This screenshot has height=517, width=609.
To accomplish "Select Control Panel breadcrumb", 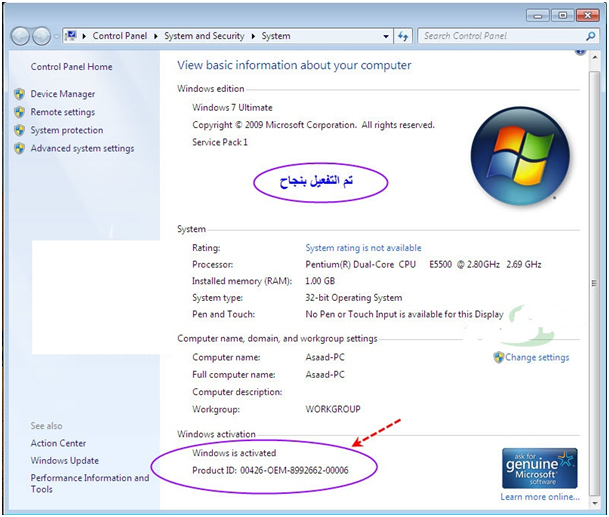I will tap(120, 36).
